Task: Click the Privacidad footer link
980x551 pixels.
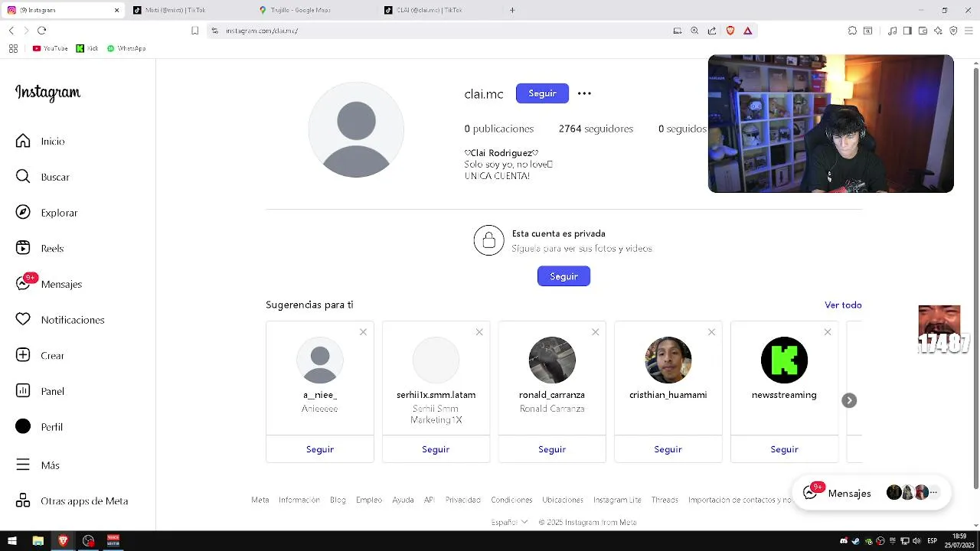Action: click(x=463, y=500)
